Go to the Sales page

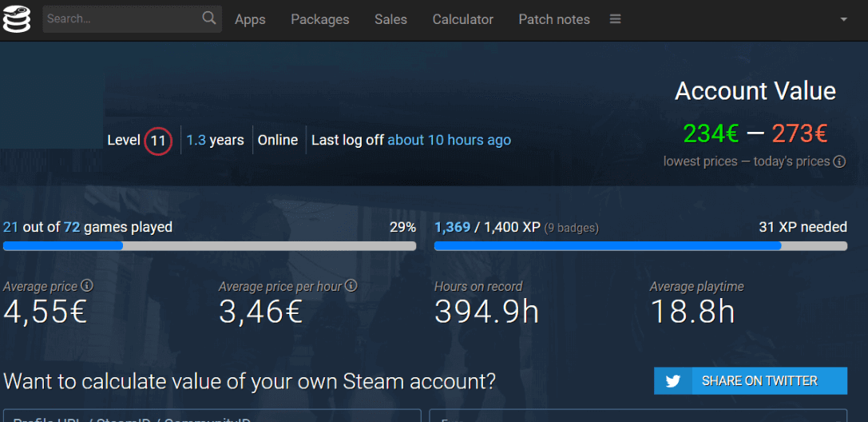click(390, 19)
